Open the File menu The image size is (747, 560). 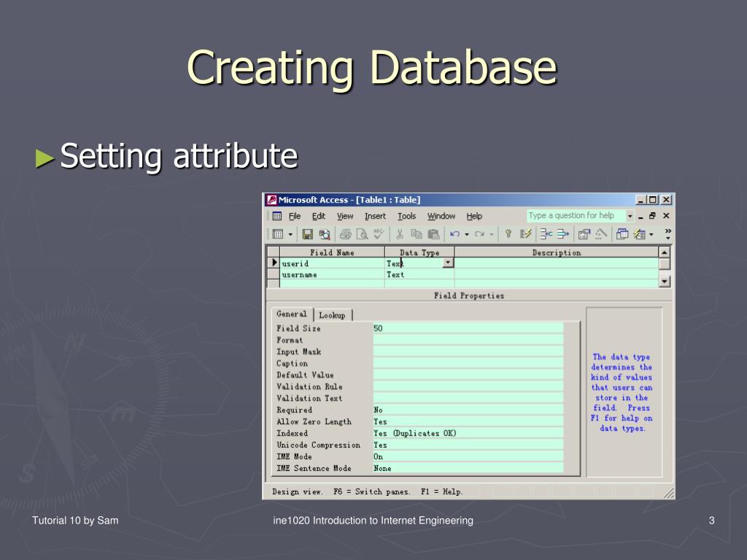click(x=295, y=216)
